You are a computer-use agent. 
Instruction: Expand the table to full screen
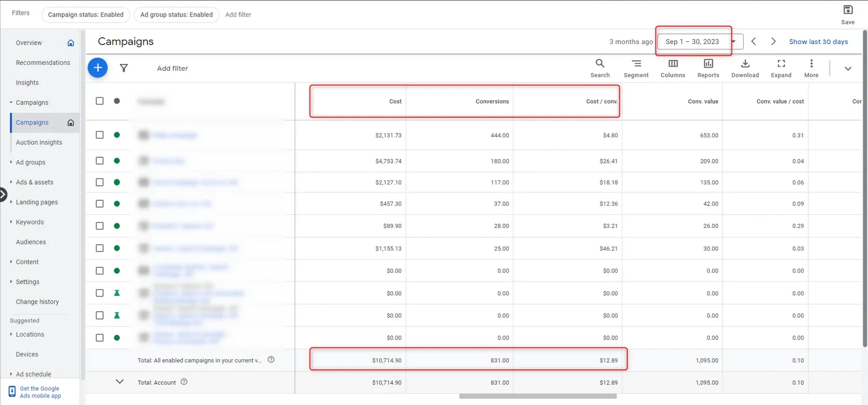781,68
